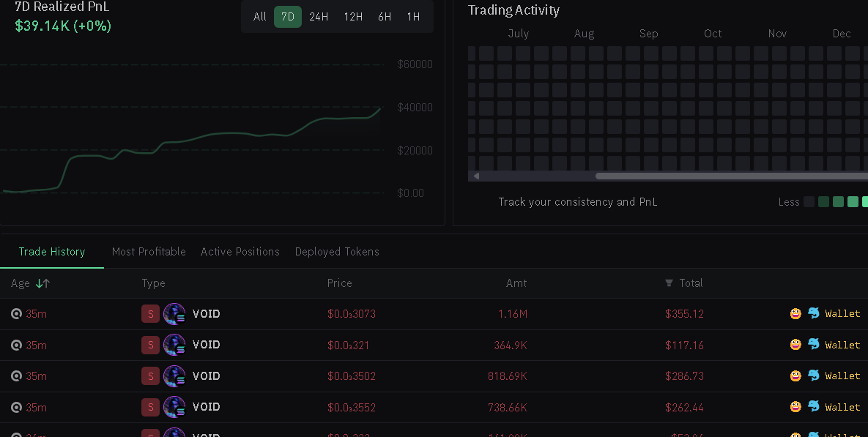Click the red S sell badge in the $286.73 row

151,376
